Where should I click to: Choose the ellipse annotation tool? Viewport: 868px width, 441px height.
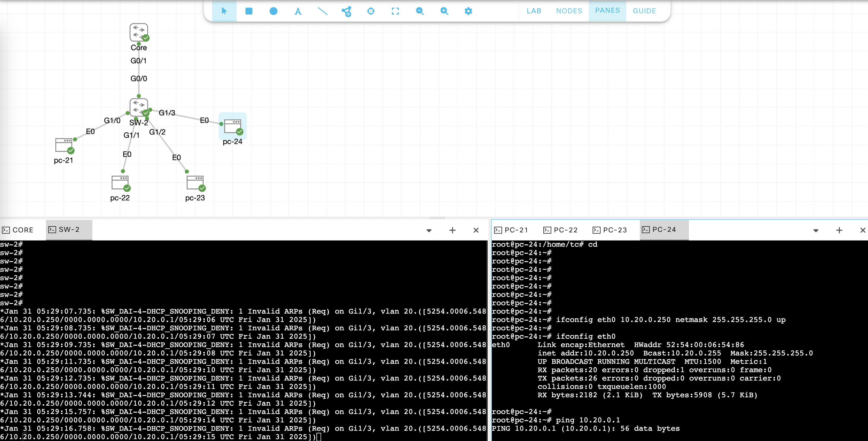273,11
